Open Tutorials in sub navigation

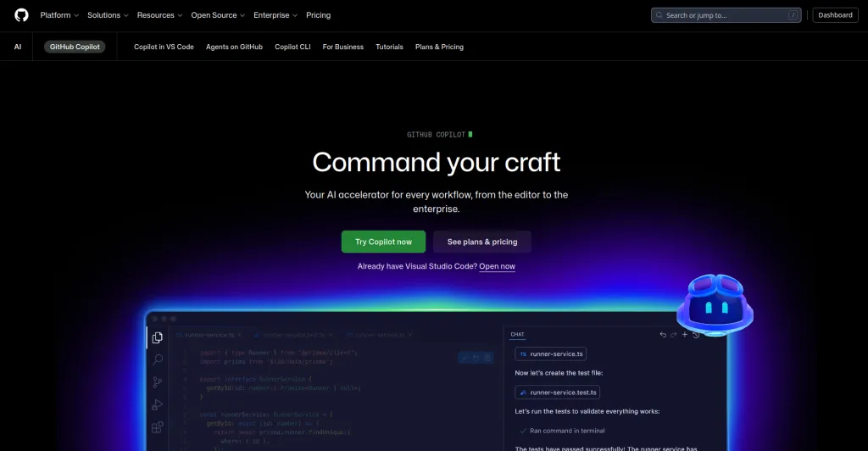[x=389, y=47]
